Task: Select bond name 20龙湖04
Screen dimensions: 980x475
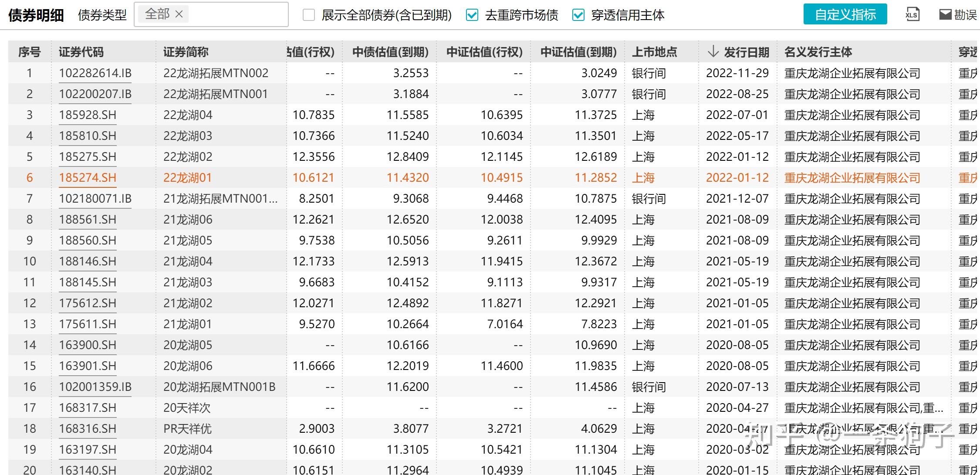Action: pyautogui.click(x=188, y=449)
